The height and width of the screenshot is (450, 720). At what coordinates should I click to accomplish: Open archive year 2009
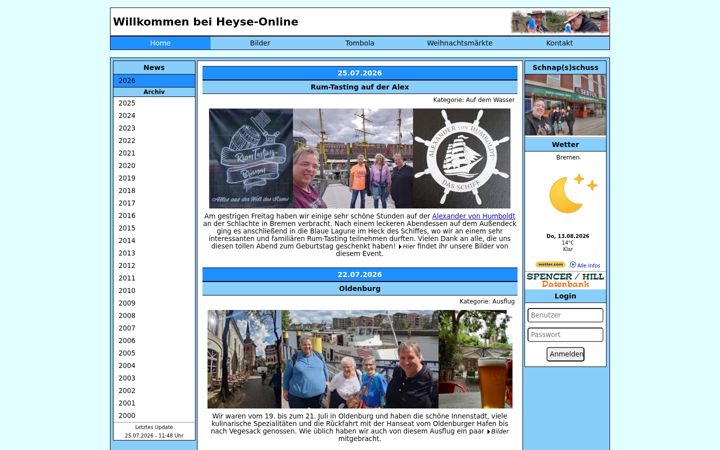click(x=154, y=303)
